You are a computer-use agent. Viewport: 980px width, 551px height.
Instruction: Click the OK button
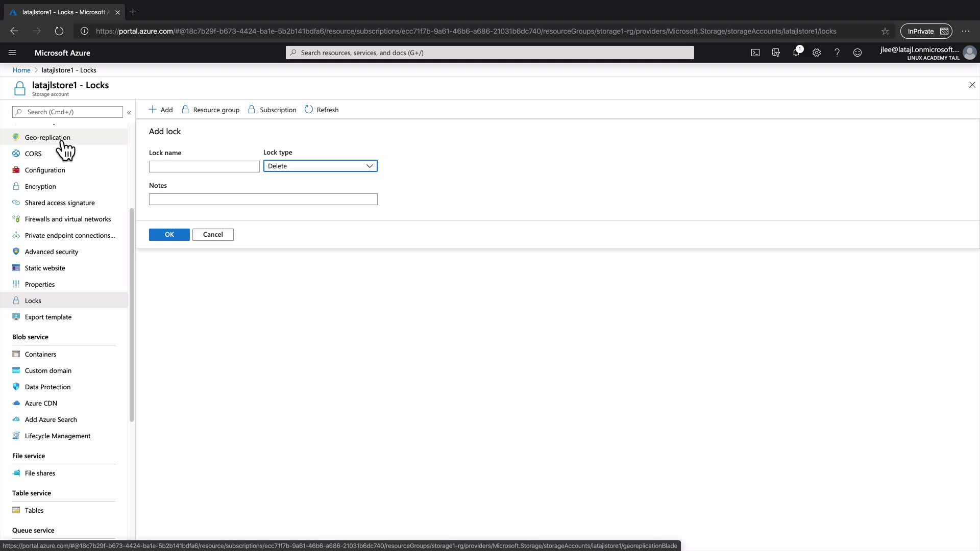[169, 235]
